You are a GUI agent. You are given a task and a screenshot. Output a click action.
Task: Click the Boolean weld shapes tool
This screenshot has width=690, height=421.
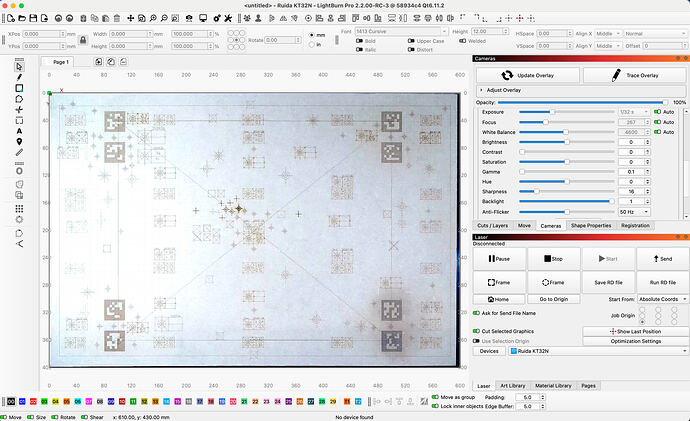tap(19, 184)
